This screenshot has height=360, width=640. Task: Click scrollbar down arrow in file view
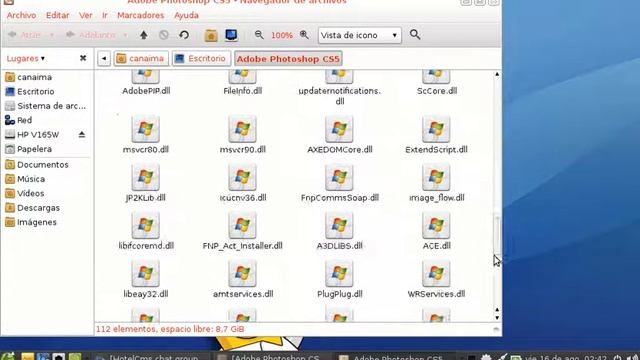(x=497, y=318)
